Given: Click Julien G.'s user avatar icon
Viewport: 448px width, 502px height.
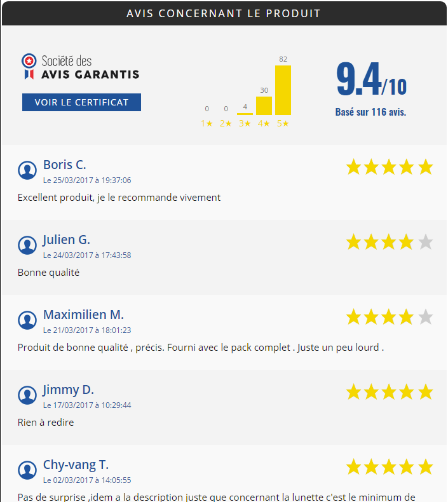Looking at the screenshot, I should click(x=27, y=245).
